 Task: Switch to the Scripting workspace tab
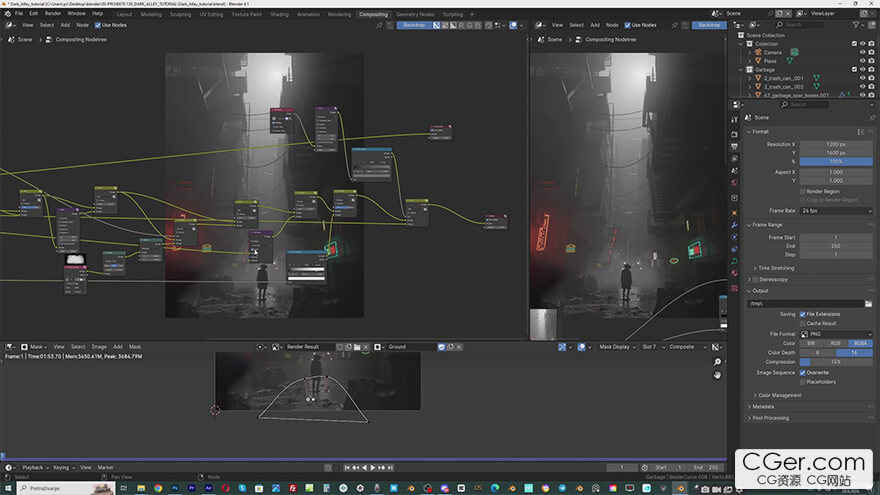pos(453,14)
